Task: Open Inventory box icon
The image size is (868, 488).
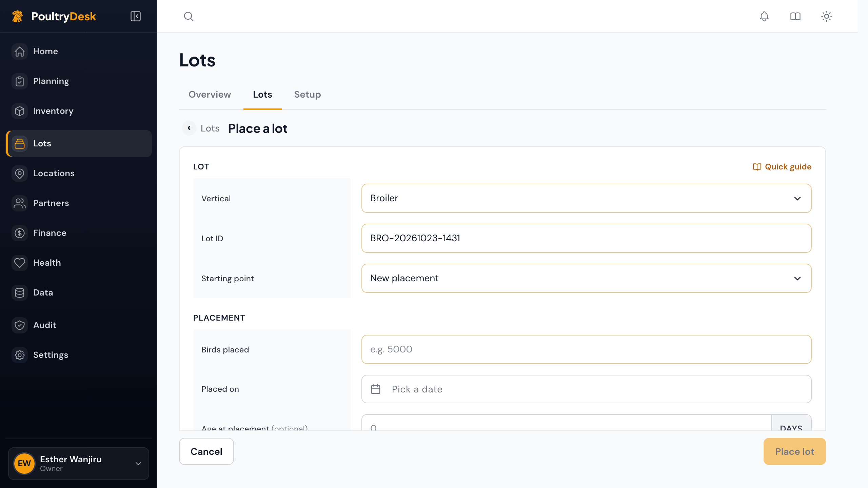Action: point(20,111)
